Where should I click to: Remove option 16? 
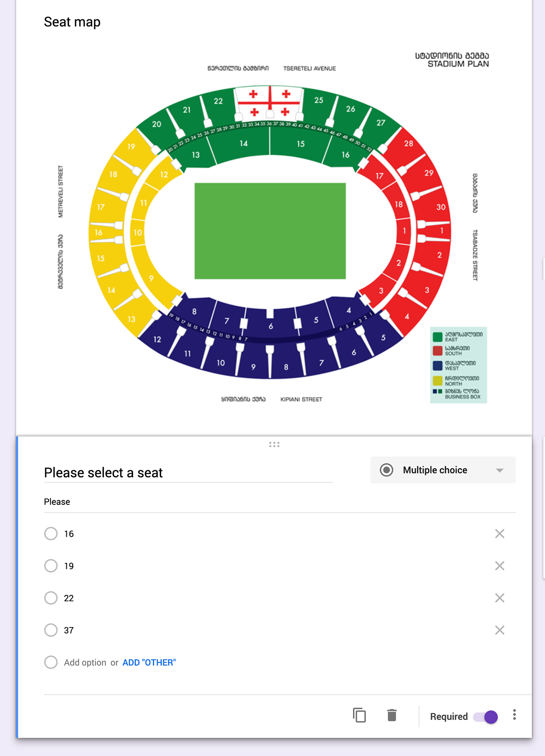coord(500,534)
